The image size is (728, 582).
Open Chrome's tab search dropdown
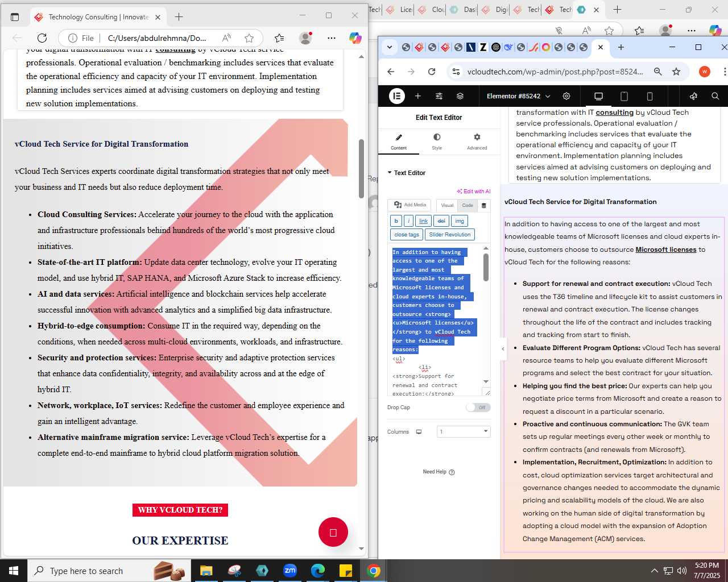pos(390,47)
